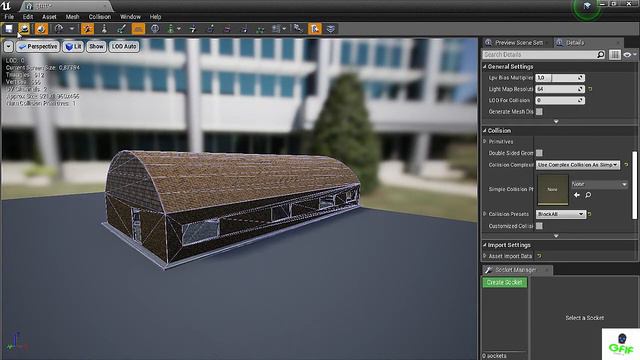Open the Collision menu
This screenshot has width=640, height=360.
100,17
